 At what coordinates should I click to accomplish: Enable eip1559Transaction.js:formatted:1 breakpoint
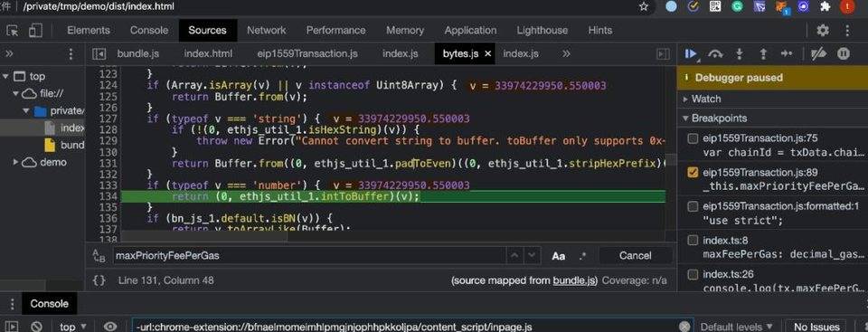point(693,207)
